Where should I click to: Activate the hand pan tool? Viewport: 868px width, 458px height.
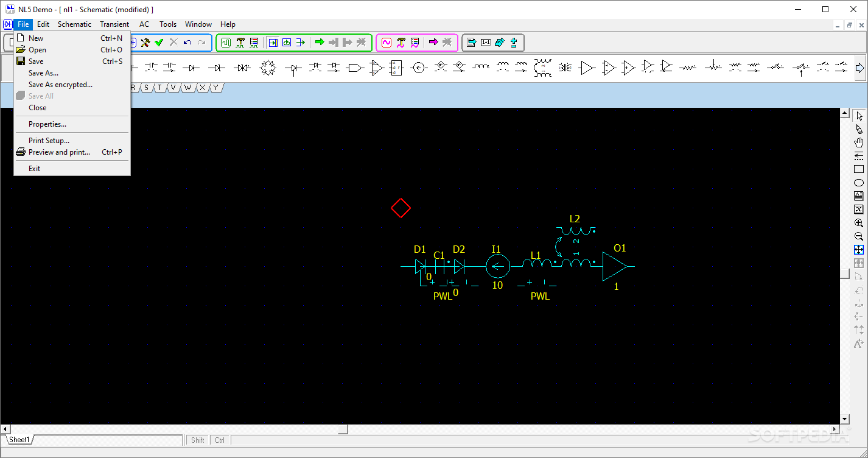pyautogui.click(x=859, y=143)
